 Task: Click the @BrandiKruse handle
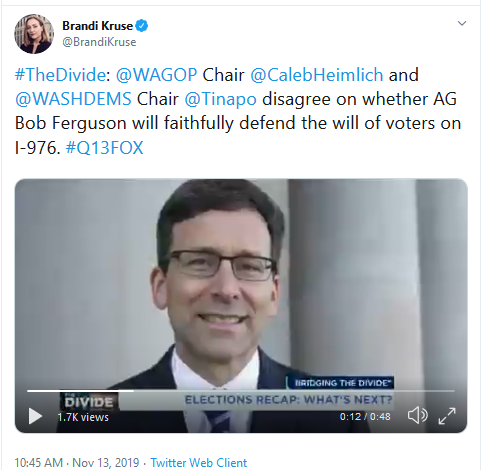99,42
